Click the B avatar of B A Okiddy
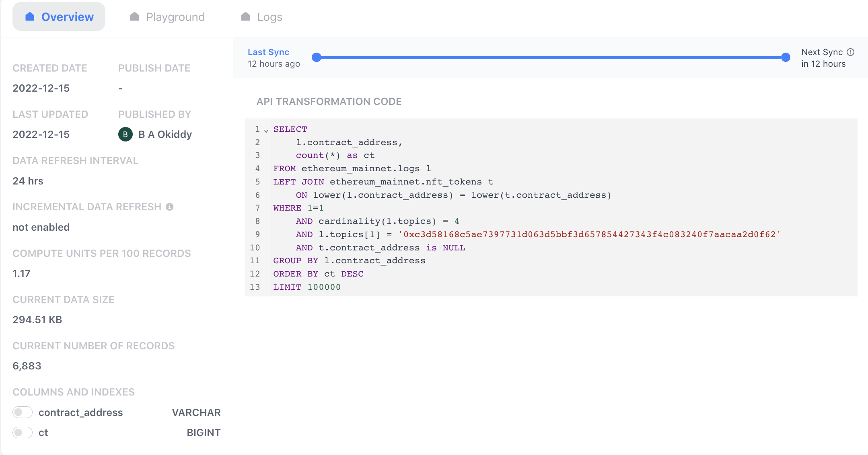 (x=125, y=134)
